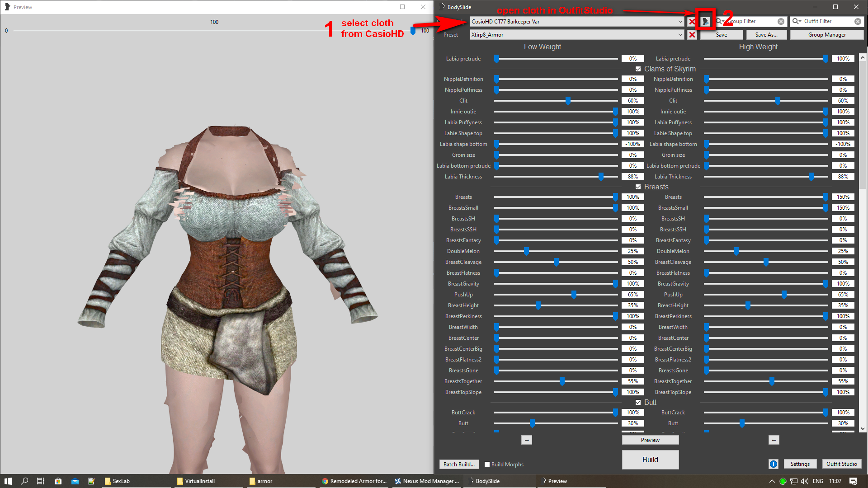The height and width of the screenshot is (488, 868).
Task: Expand the outfit/body selection dropdown
Action: click(680, 21)
